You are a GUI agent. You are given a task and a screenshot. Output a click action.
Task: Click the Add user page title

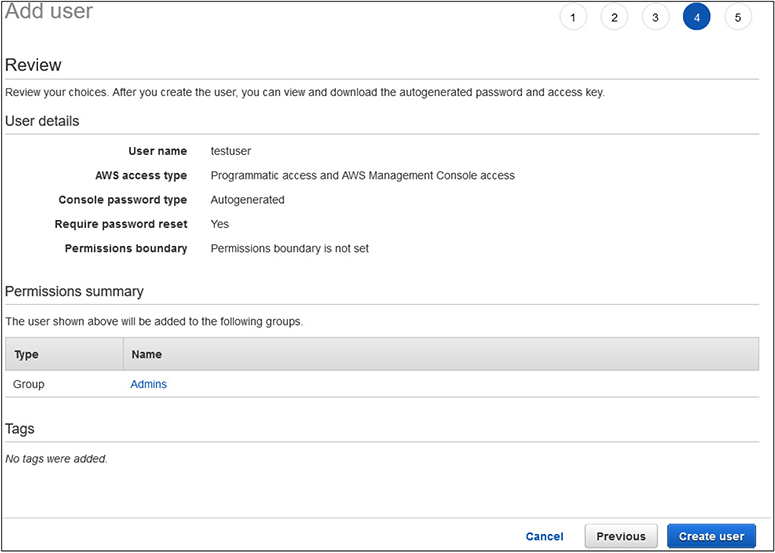[x=49, y=12]
